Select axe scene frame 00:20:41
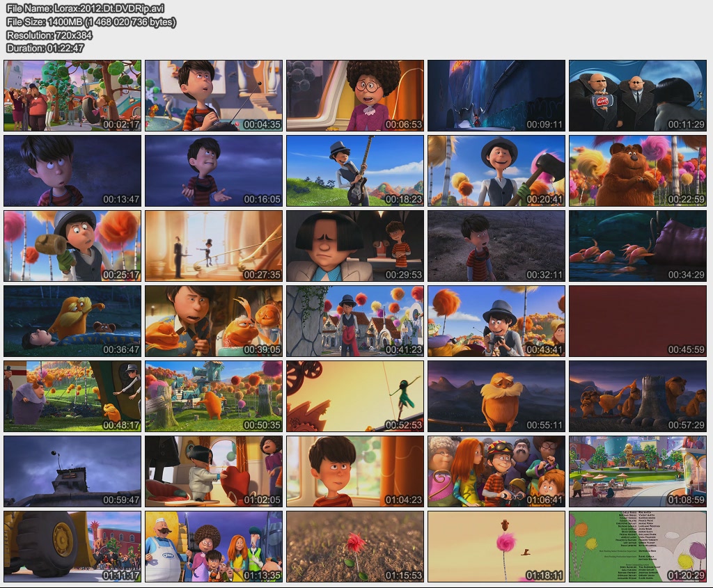This screenshot has width=713, height=588. (496, 171)
